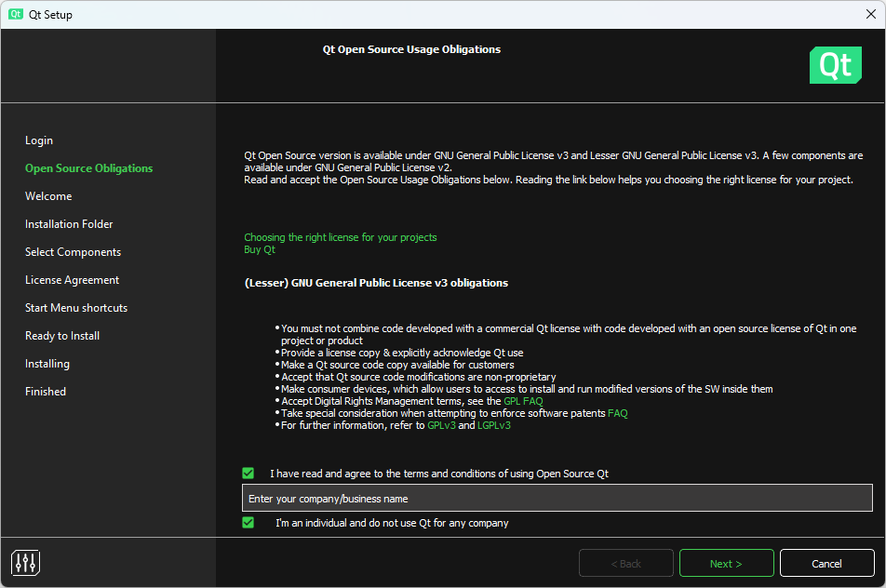Select the Finished step
The height and width of the screenshot is (588, 886).
coord(46,392)
